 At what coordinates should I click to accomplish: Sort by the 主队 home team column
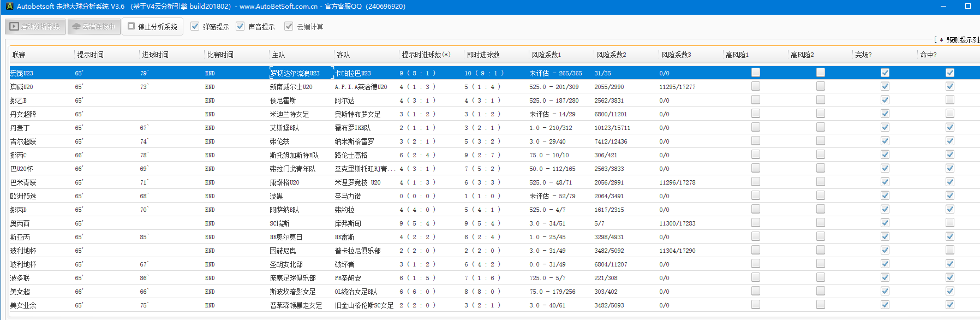pyautogui.click(x=278, y=55)
